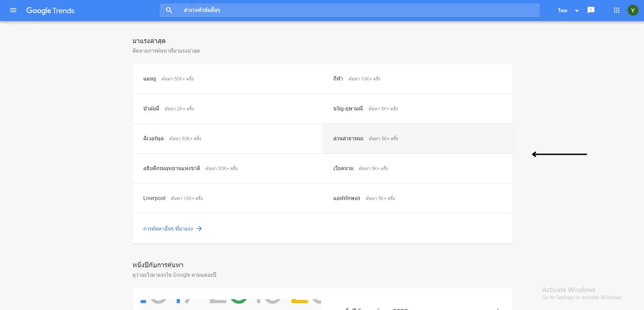Click the Google Trends logo
The height and width of the screenshot is (310, 644).
point(50,11)
